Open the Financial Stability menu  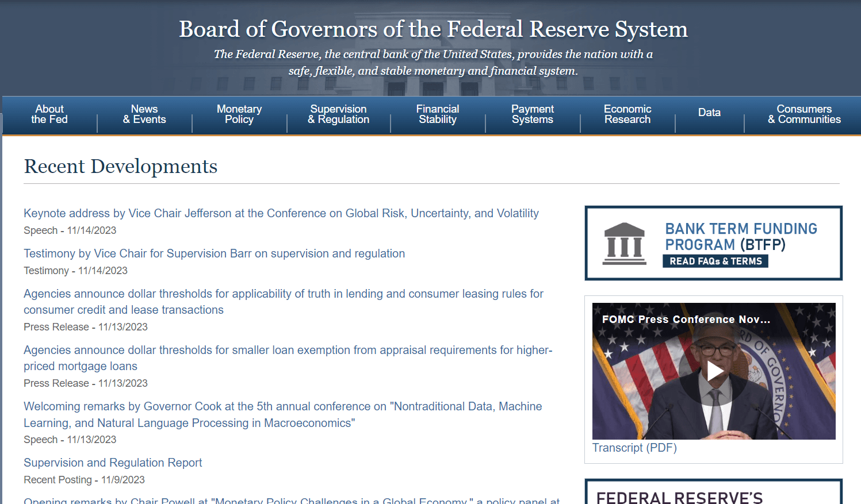tap(438, 114)
